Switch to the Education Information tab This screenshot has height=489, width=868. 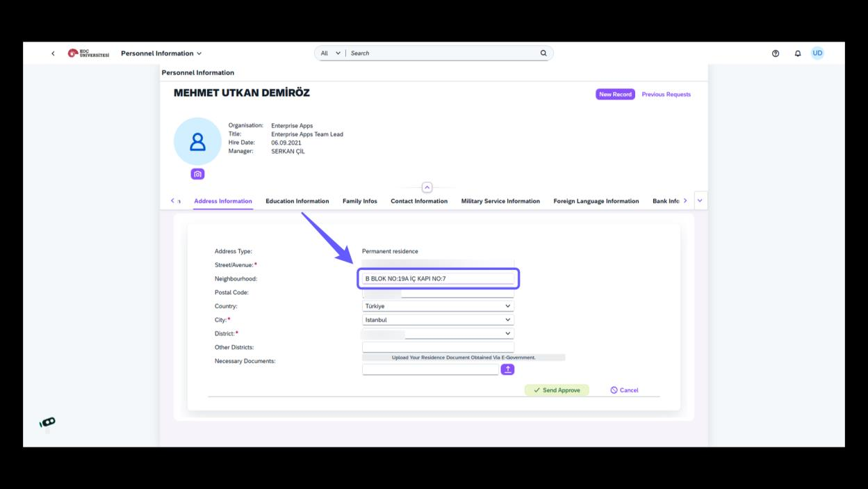[297, 201]
